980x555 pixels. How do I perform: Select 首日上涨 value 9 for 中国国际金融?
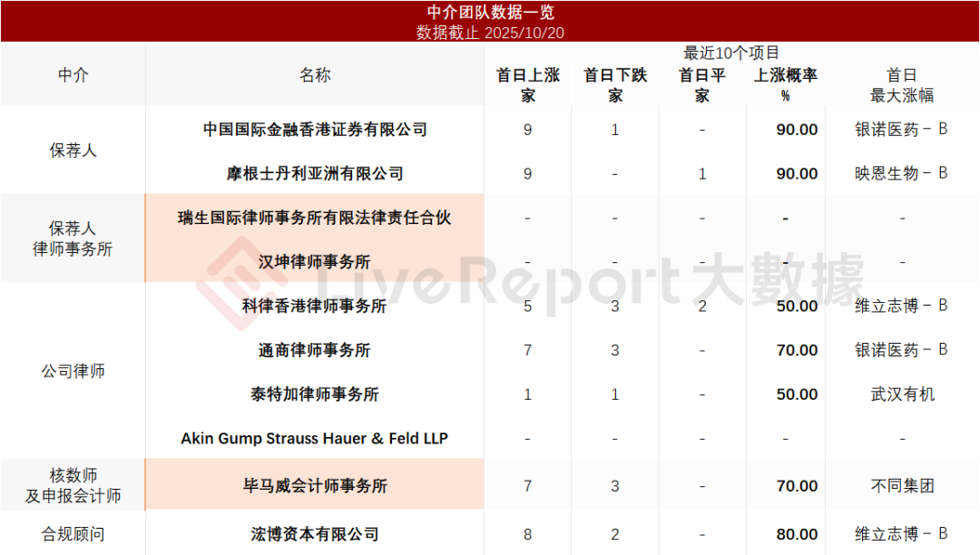527,130
